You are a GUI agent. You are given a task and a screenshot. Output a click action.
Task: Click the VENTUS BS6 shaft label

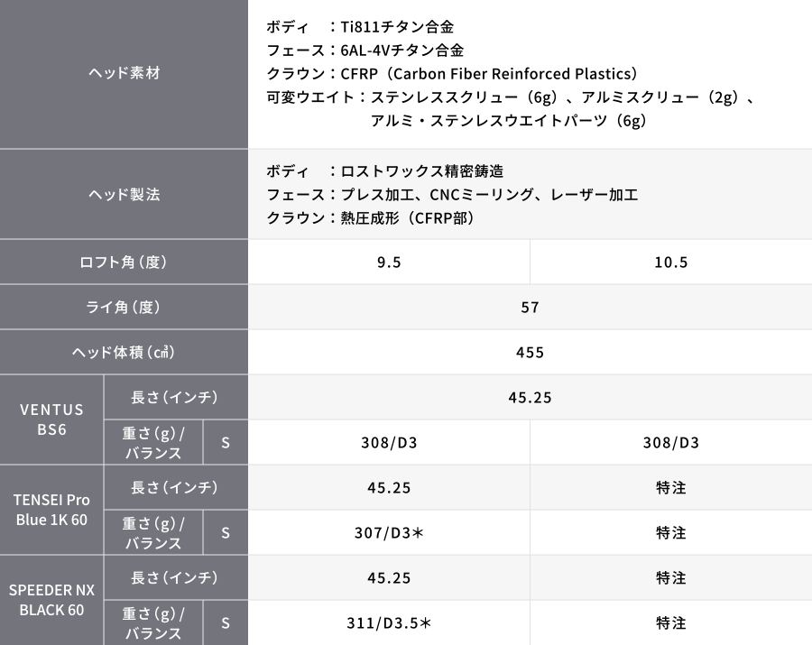[52, 420]
